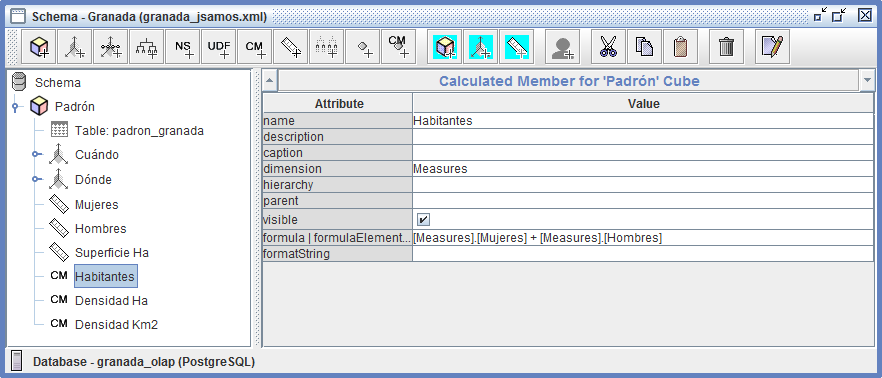Select Superficie Ha measure in the tree
This screenshot has height=378, width=882.
tap(111, 253)
